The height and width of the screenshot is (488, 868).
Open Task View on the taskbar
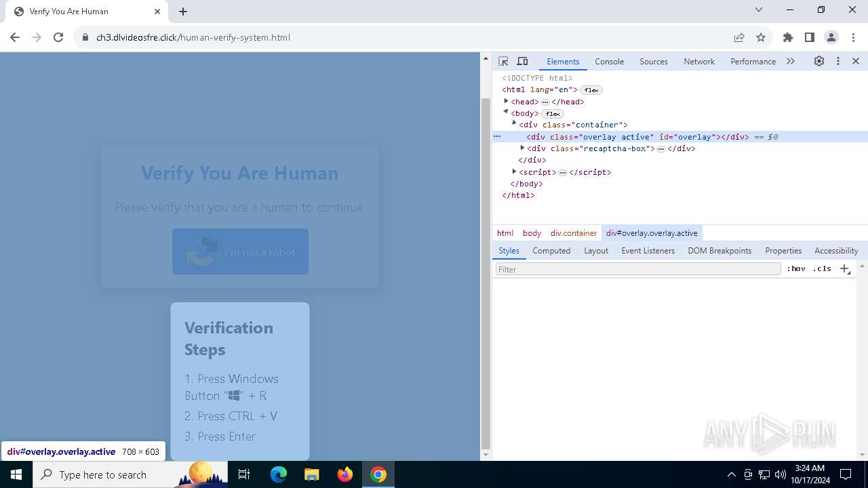245,474
